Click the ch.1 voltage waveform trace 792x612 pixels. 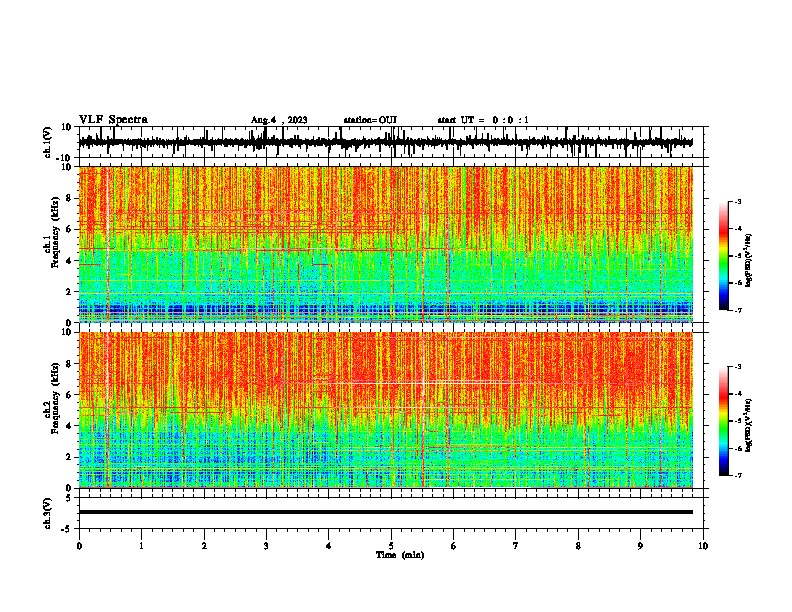click(385, 142)
